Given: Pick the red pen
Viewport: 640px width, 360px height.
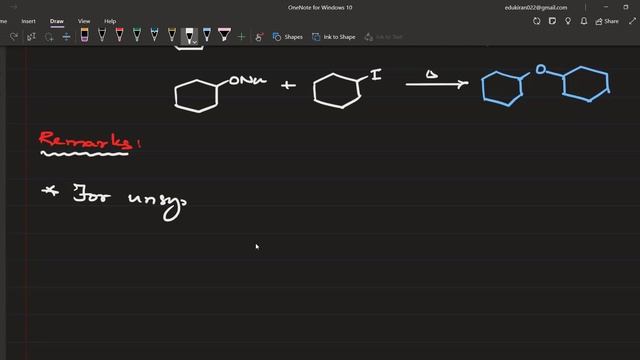Looking at the screenshot, I should (x=119, y=35).
